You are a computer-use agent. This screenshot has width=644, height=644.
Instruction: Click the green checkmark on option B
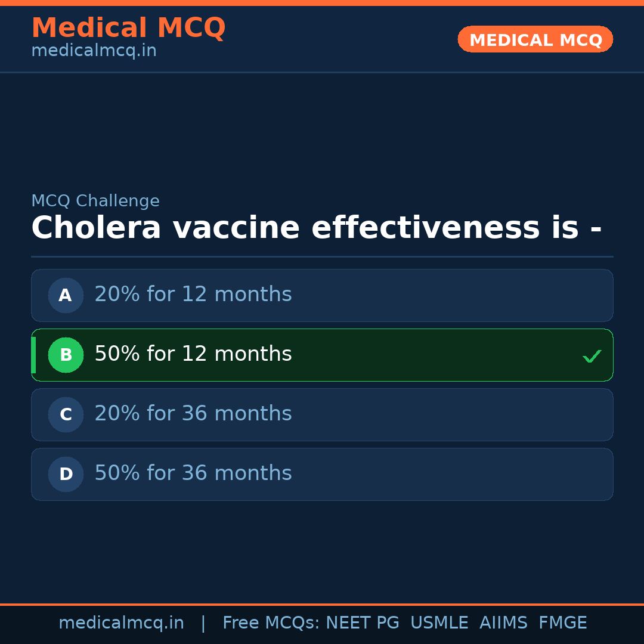click(592, 356)
